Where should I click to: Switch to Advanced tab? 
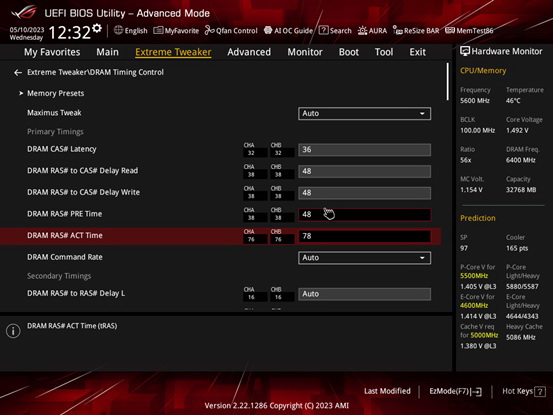click(x=249, y=52)
